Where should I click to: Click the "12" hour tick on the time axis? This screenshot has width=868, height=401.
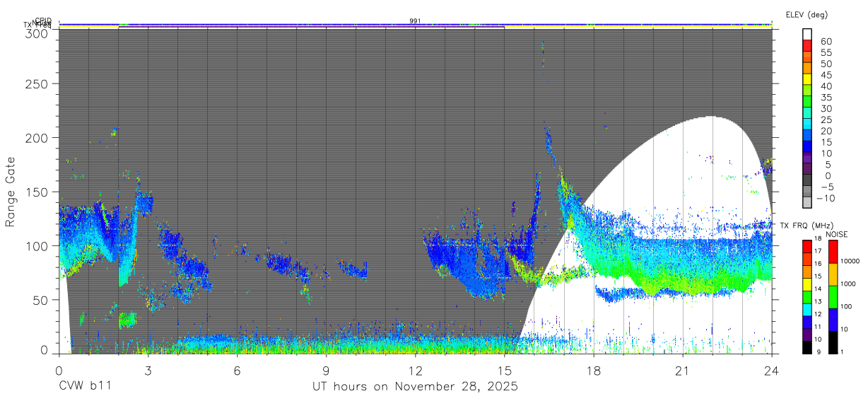pyautogui.click(x=416, y=370)
